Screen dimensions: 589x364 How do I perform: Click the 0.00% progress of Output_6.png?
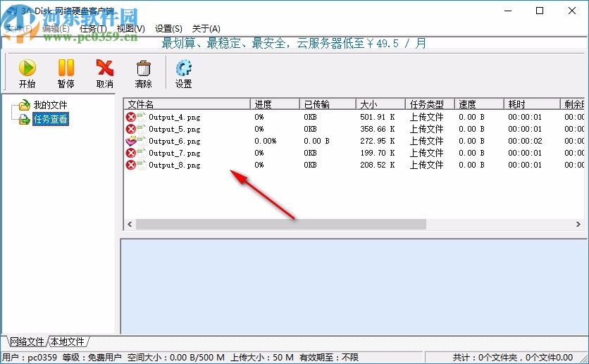[x=265, y=141]
